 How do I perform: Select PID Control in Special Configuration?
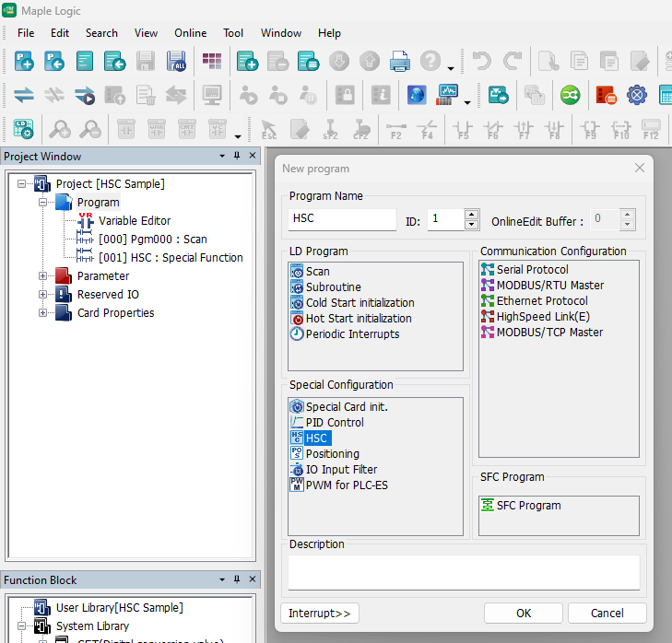pyautogui.click(x=335, y=423)
